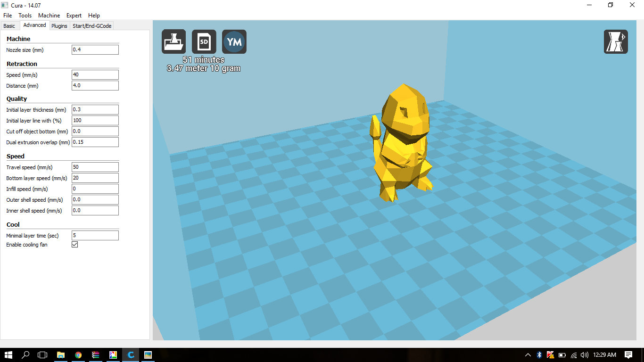644x362 pixels.
Task: Open the View mode icon at top right
Action: 616,41
